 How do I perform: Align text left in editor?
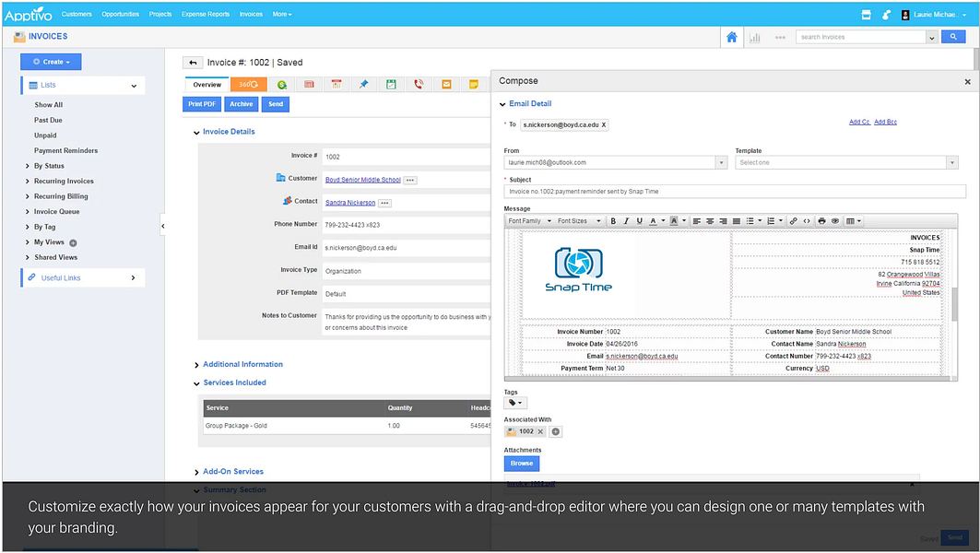(x=697, y=221)
